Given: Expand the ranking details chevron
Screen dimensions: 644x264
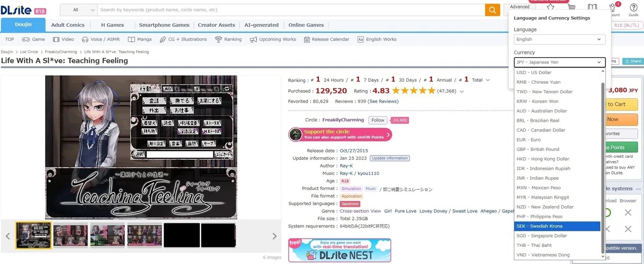Looking at the screenshot, I should [487, 80].
